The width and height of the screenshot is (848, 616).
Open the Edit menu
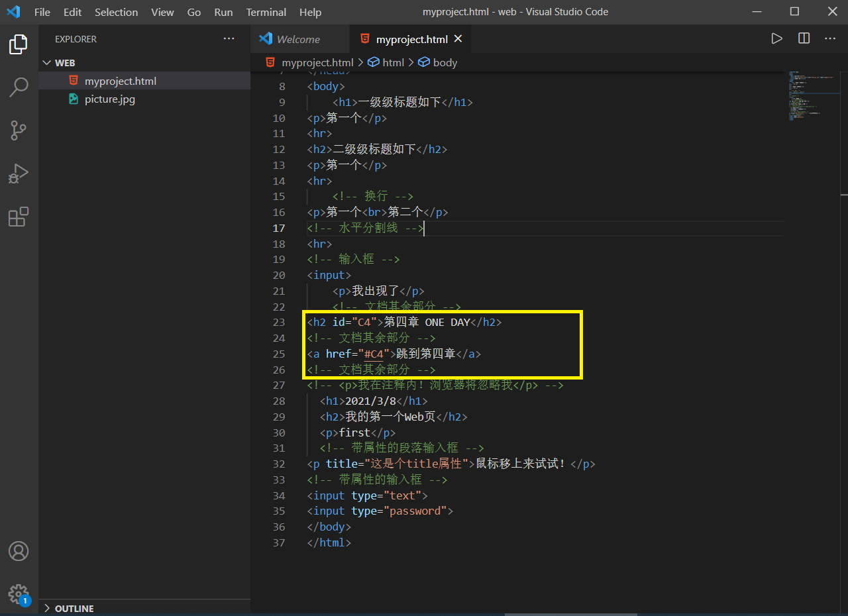coord(73,12)
